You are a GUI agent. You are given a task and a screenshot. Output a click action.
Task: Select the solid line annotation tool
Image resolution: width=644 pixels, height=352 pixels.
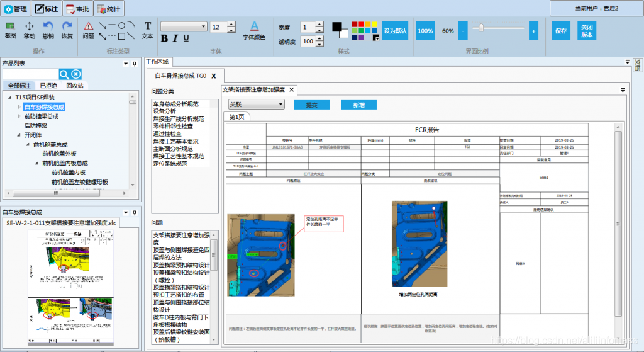tap(112, 25)
